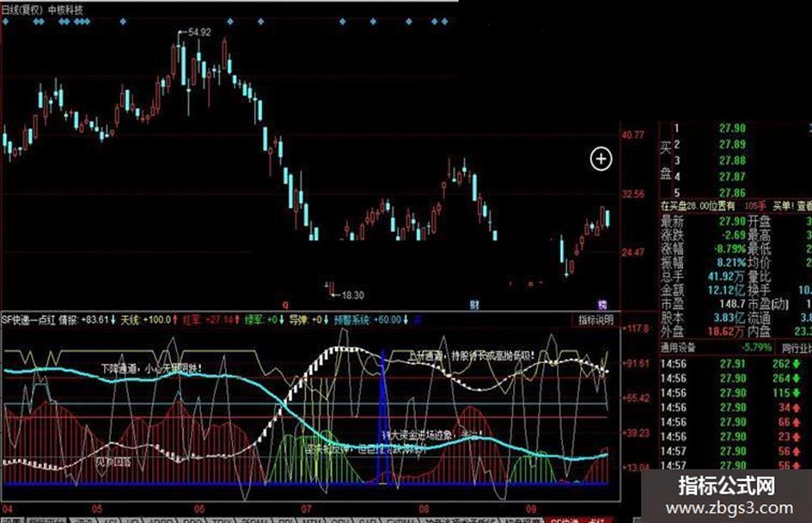The image size is (812, 523).
Task: Click the 天线: +100.0 indicator value
Action: 150,320
